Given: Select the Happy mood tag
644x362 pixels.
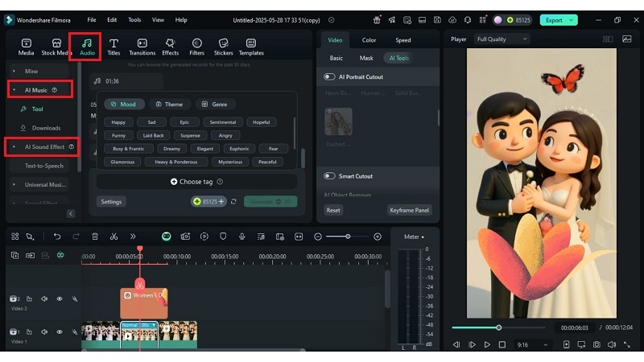Looking at the screenshot, I should coord(118,122).
